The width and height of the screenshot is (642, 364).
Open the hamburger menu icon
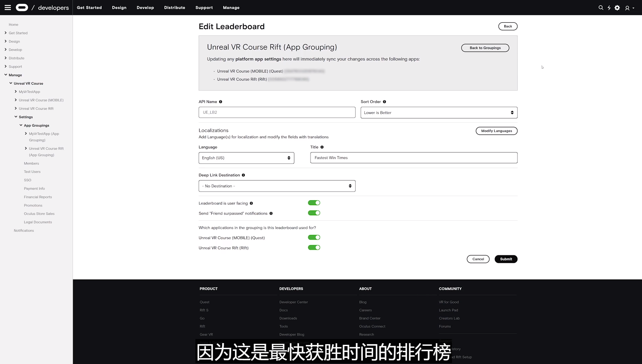pos(8,7)
